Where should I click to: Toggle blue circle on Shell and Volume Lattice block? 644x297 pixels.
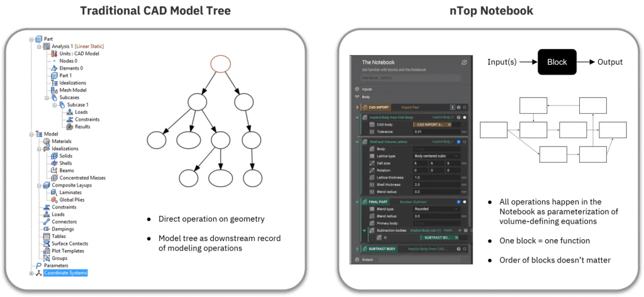point(458,142)
